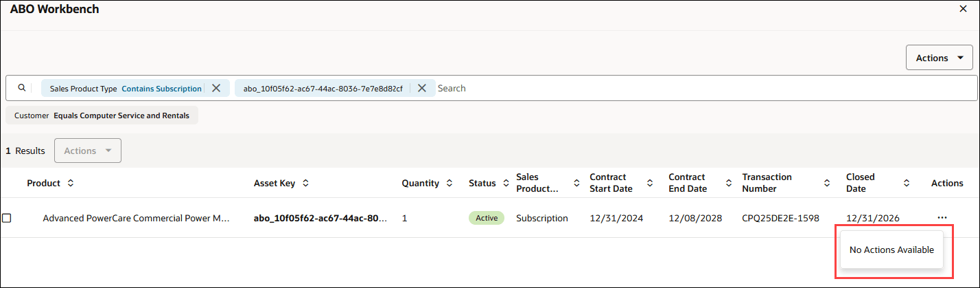Click the asset key abo_10f05f62 link

coord(320,218)
